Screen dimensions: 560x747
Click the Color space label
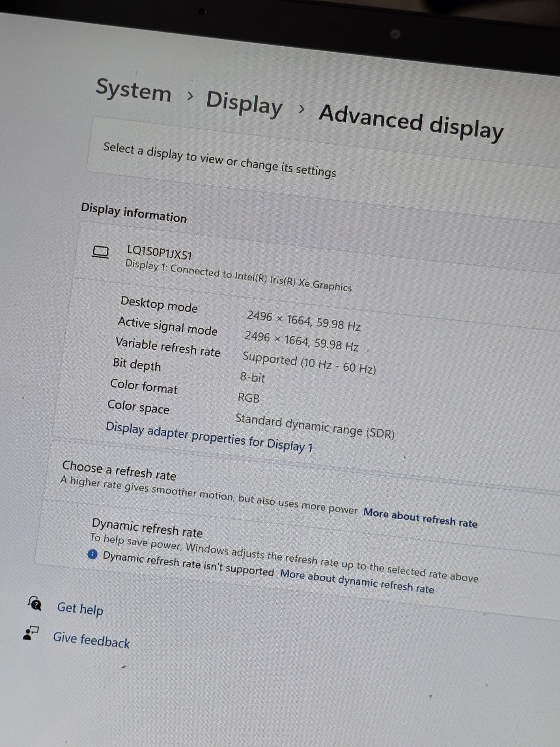click(x=139, y=407)
